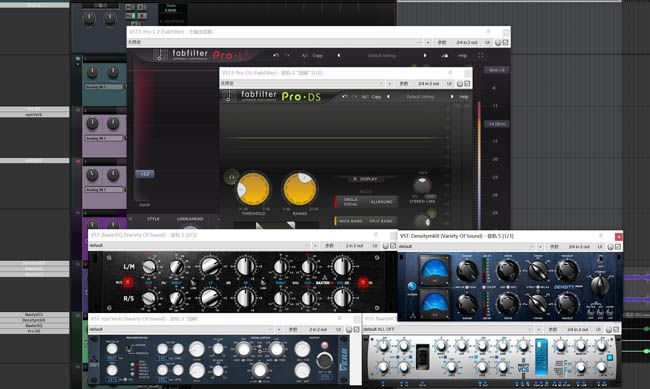The height and width of the screenshot is (389, 650).
Task: Select Wide Band processing in Pro-DS
Action: [351, 221]
